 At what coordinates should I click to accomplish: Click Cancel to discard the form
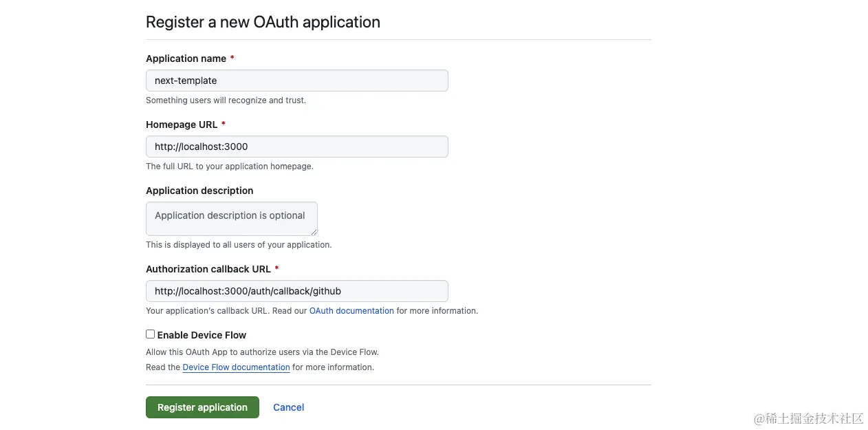[x=288, y=407]
